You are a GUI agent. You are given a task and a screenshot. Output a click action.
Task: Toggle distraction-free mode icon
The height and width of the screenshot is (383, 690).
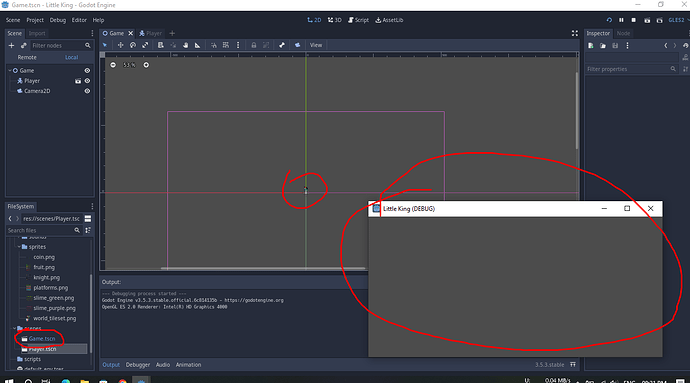pos(575,33)
